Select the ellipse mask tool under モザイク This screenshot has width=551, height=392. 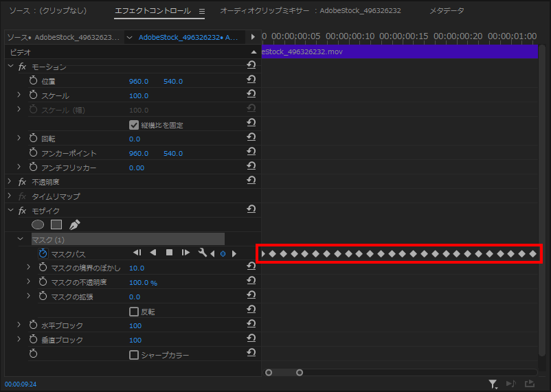click(x=38, y=224)
